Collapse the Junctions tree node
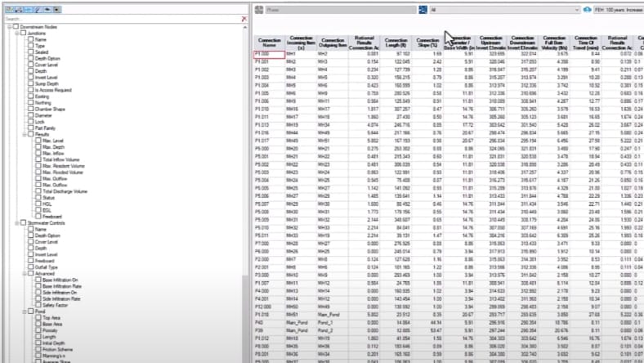644x363 pixels. tap(17, 34)
